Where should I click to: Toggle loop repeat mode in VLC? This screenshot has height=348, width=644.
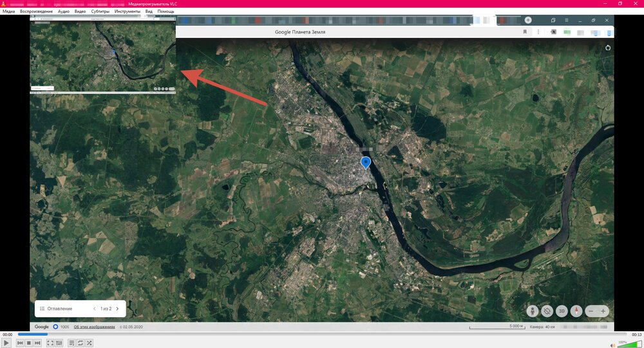80,343
